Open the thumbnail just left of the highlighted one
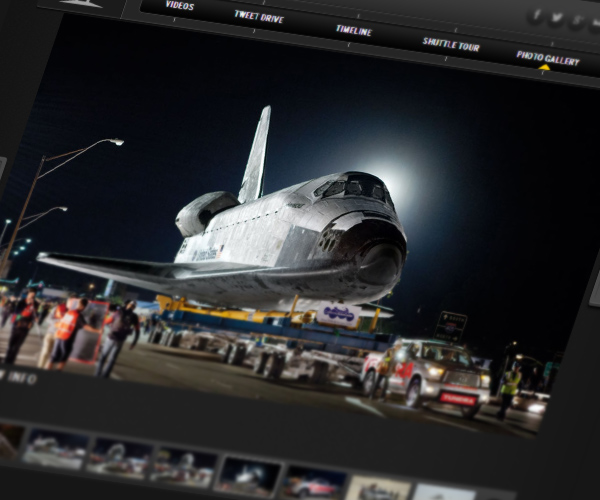600x500 pixels. pos(183,467)
